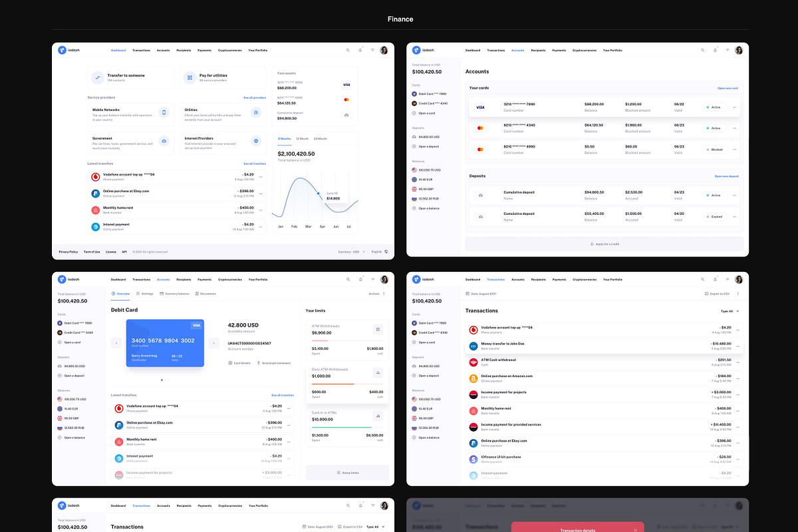The width and height of the screenshot is (798, 532).
Task: Click Vodafone logo in Dashboard latest transfers
Action: [96, 176]
